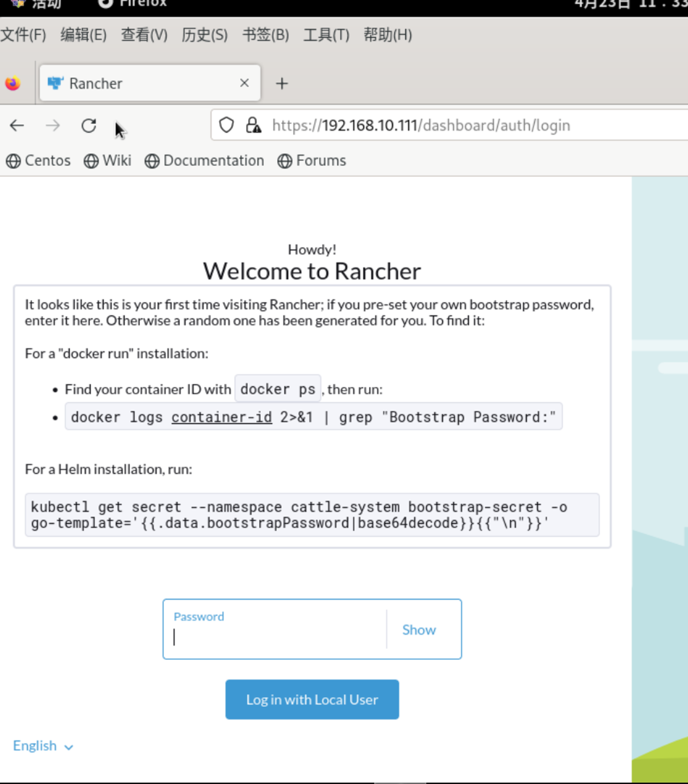Viewport: 688px width, 784px height.
Task: Open a new tab with plus
Action: 282,83
